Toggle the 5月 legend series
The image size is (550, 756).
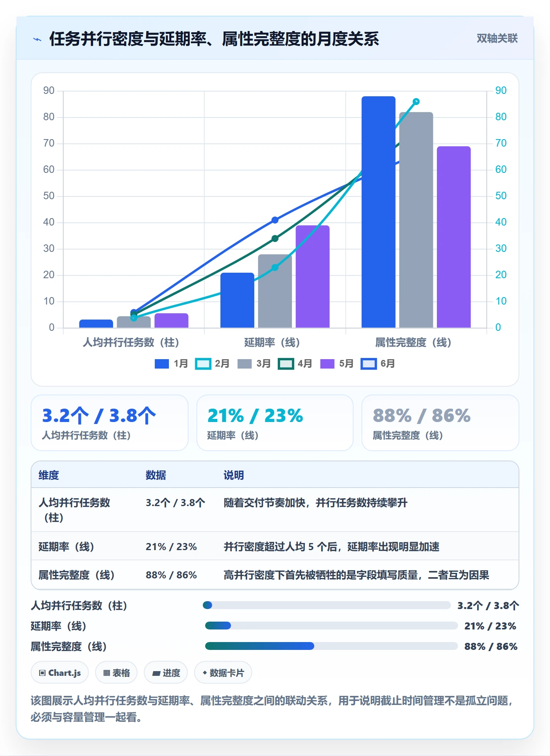coord(337,363)
